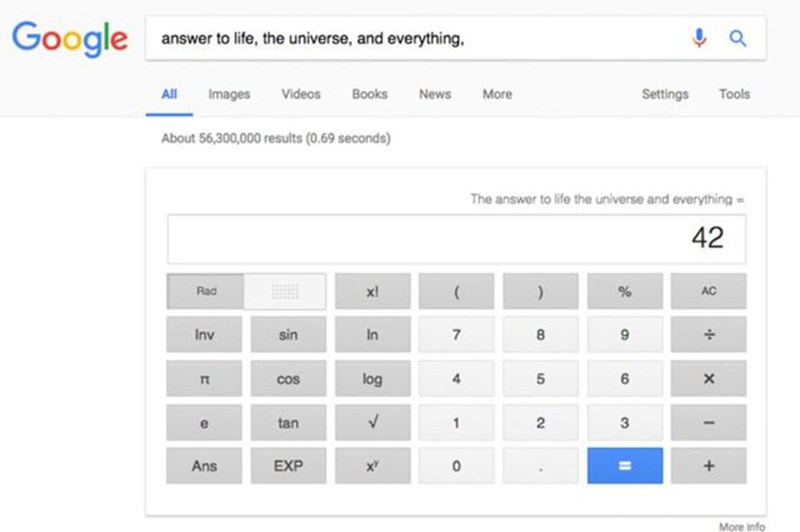Toggle the Inv inverse functions key
The height and width of the screenshot is (532, 800).
(204, 335)
